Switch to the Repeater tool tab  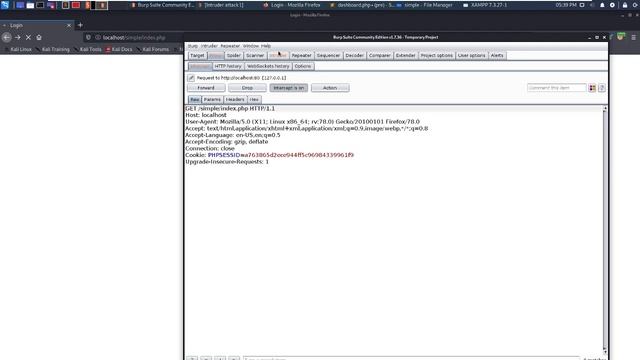[x=302, y=56]
